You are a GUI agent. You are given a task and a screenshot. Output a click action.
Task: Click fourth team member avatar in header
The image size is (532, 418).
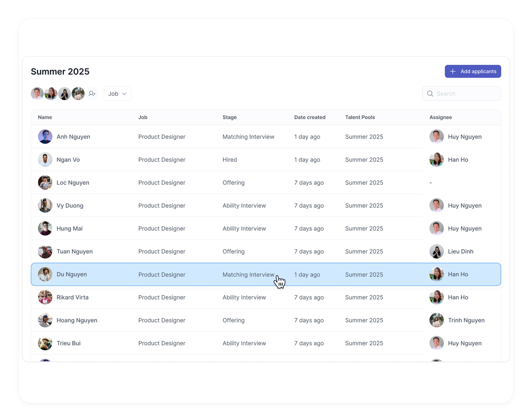pos(78,93)
